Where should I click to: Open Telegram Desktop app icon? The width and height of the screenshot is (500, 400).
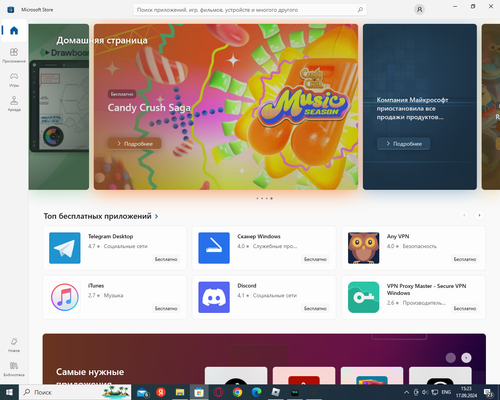click(65, 248)
